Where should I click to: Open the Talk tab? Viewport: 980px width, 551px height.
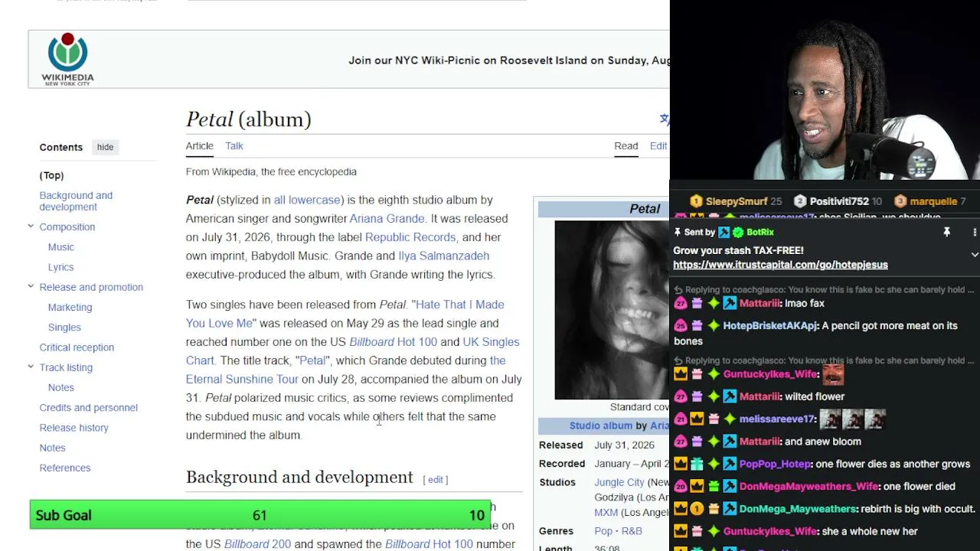click(x=234, y=146)
